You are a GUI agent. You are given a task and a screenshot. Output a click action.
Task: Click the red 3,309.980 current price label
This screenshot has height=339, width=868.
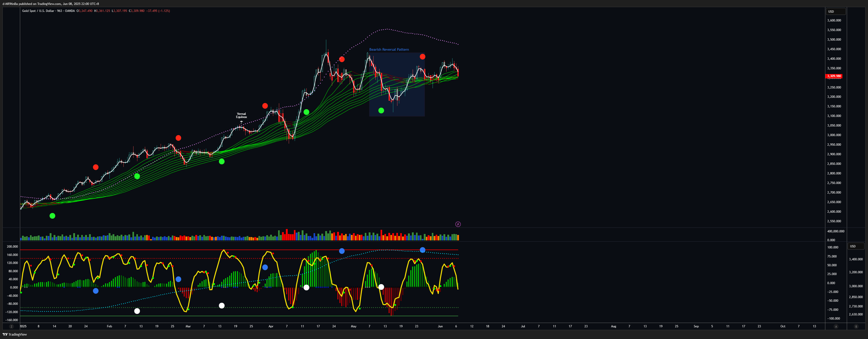pyautogui.click(x=834, y=76)
